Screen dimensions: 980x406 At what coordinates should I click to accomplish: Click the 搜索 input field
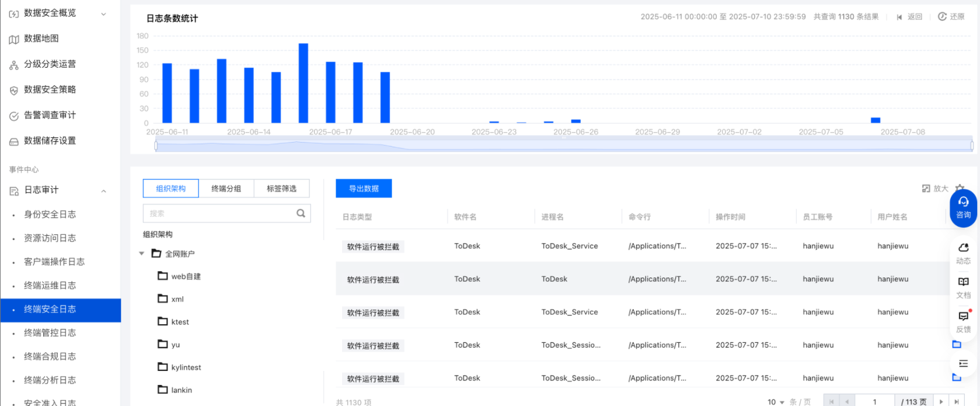click(226, 213)
